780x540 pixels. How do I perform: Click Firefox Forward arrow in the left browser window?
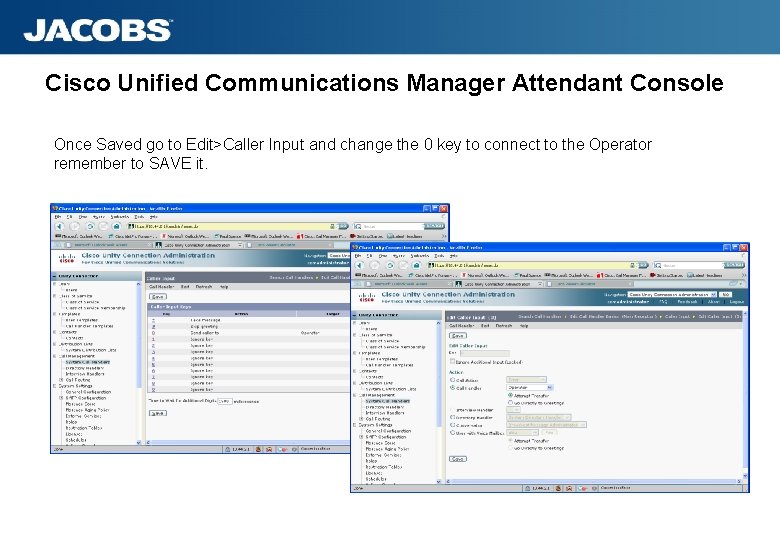[x=75, y=226]
